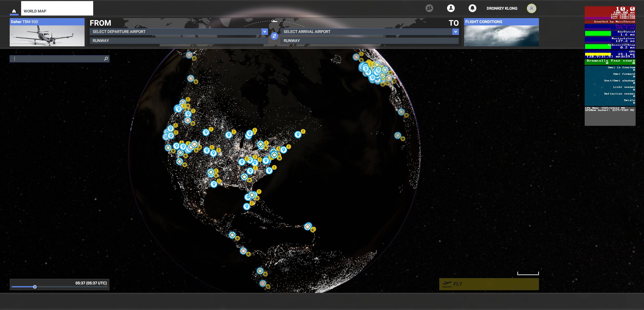
Task: Click the Home icon tab
Action: click(x=14, y=11)
